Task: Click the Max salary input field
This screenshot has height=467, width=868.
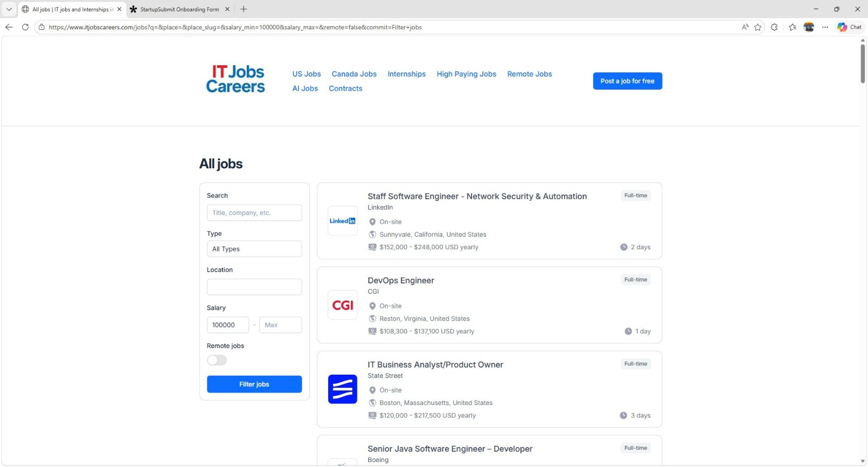Action: [280, 325]
